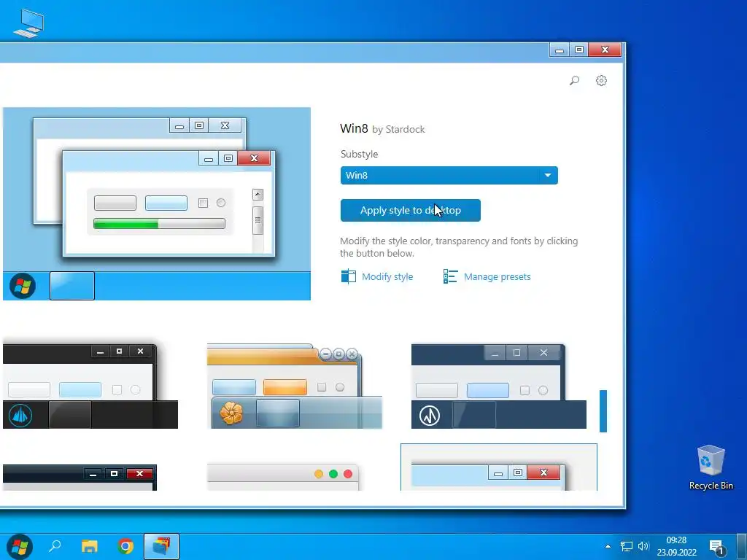Maximize the WindowBlinds window
Image resolution: width=747 pixels, height=560 pixels.
tap(578, 50)
